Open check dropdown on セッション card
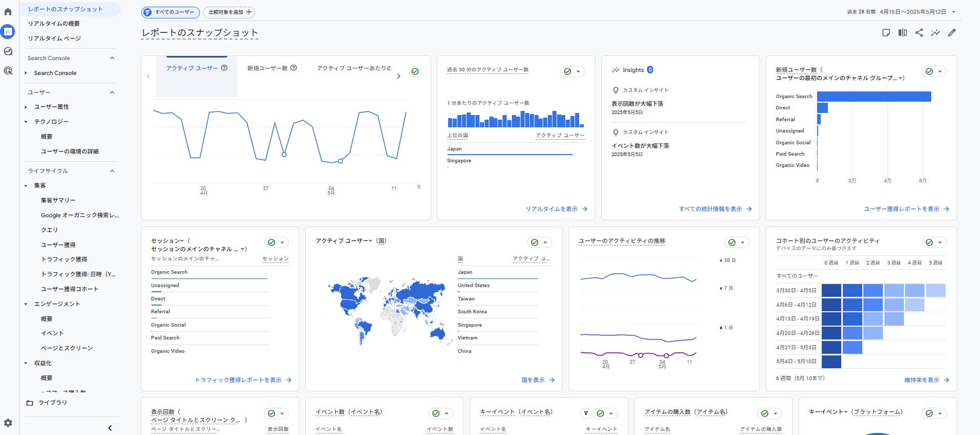This screenshot has width=980, height=435. click(x=276, y=242)
